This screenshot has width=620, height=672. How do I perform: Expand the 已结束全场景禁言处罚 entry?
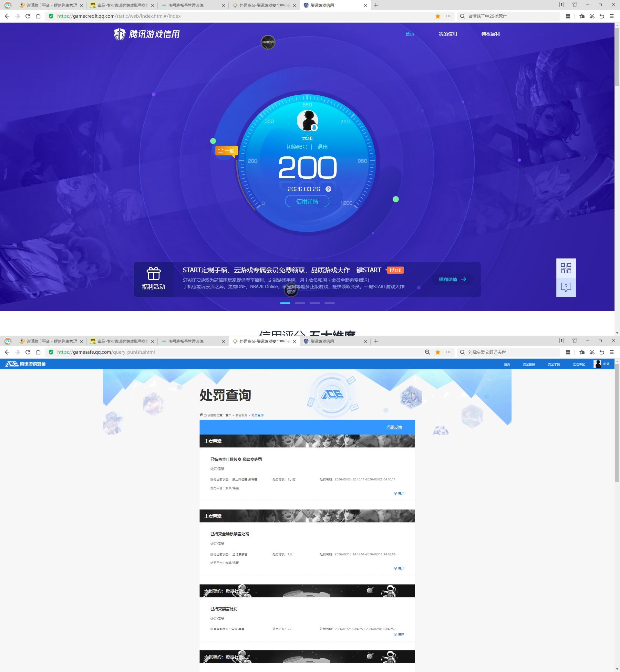point(398,568)
